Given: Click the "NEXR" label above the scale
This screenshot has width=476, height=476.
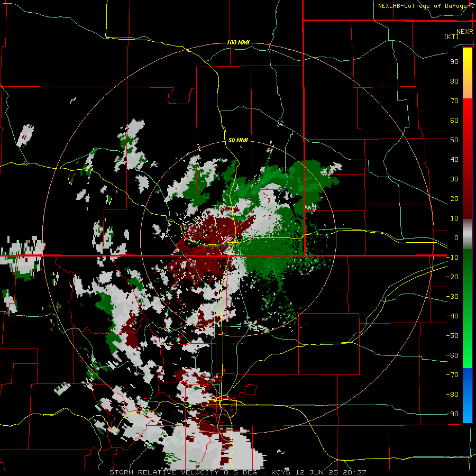Looking at the screenshot, I should tap(464, 32).
